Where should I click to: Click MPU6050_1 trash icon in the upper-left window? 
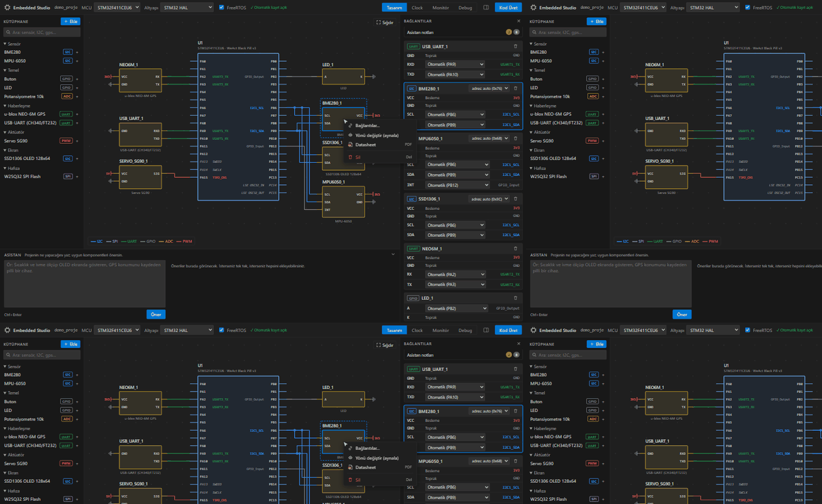click(516, 138)
